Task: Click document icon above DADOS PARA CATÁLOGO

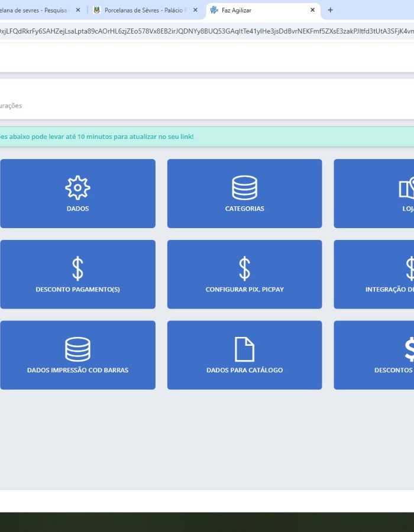Action: [244, 349]
